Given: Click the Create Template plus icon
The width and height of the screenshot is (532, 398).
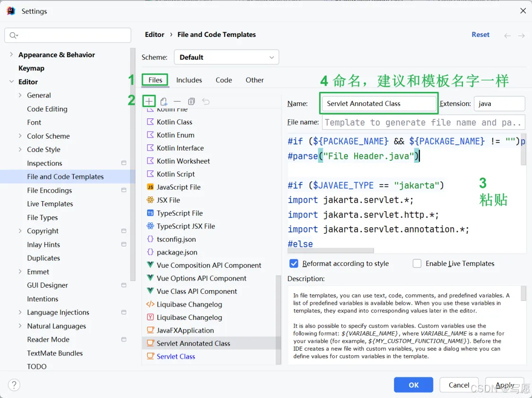Looking at the screenshot, I should tap(149, 101).
